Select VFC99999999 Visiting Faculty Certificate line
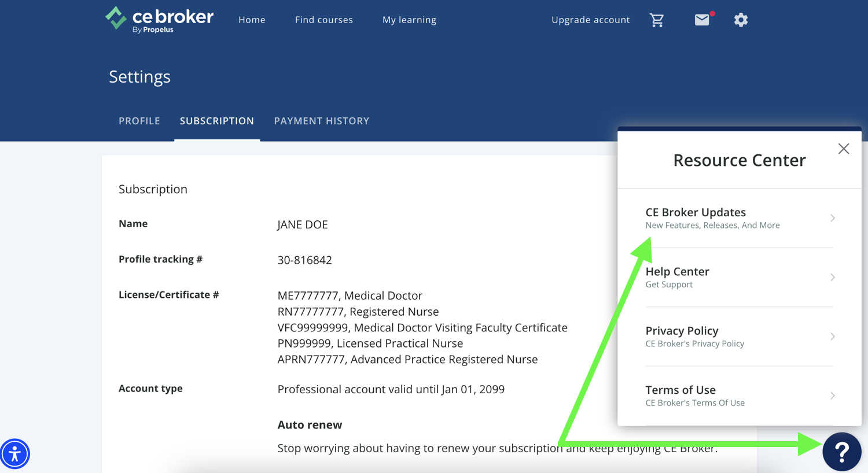 click(422, 328)
